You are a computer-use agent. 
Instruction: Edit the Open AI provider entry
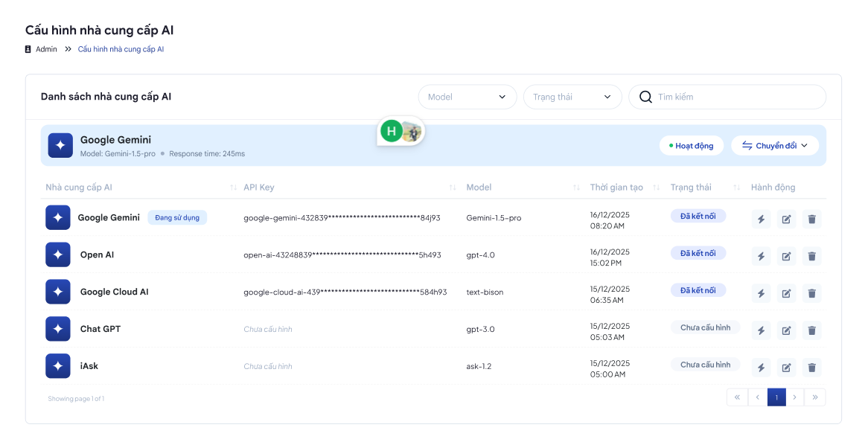coord(786,256)
